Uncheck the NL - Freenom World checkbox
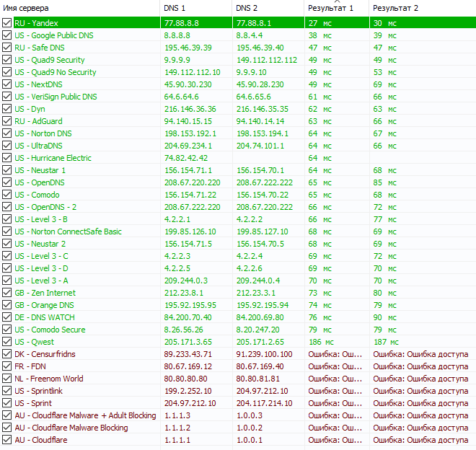 7,379
